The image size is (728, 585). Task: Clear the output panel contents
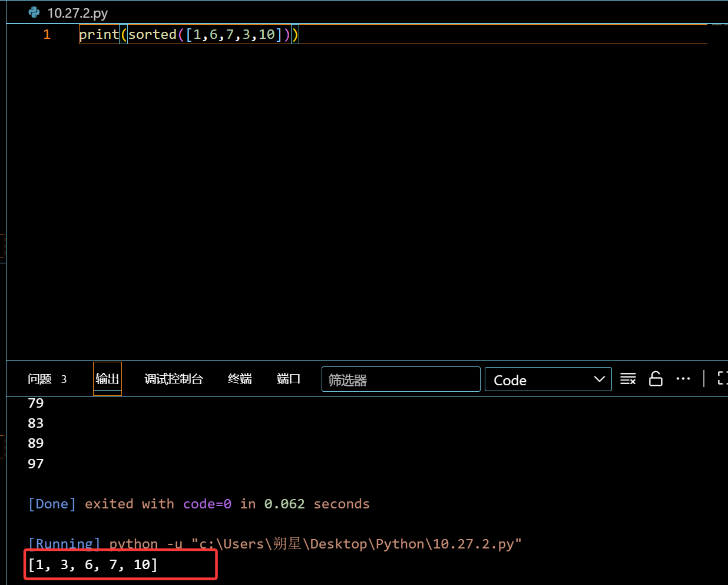point(628,379)
